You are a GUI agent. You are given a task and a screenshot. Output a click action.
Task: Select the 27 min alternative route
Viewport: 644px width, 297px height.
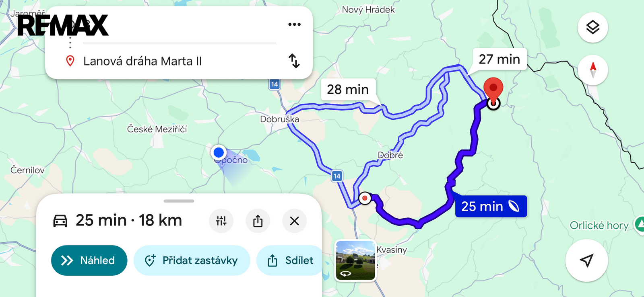(x=500, y=59)
